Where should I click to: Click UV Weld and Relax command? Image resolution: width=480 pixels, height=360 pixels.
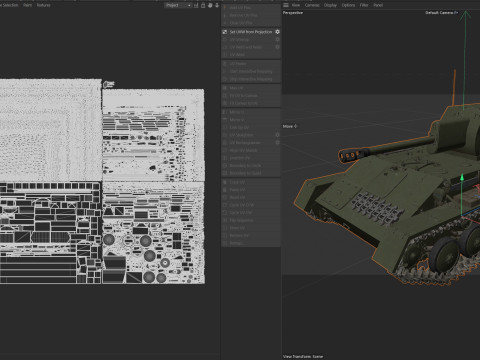pyautogui.click(x=251, y=47)
